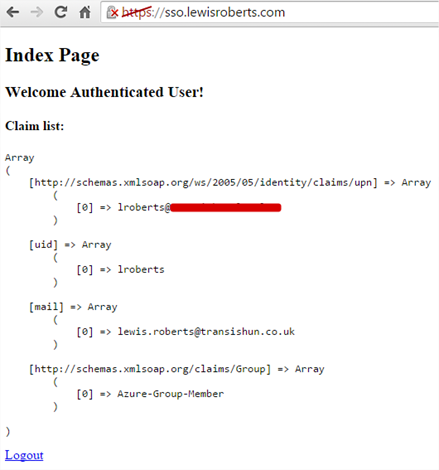Click the red redaction bar
The height and width of the screenshot is (470, 439).
coord(226,208)
